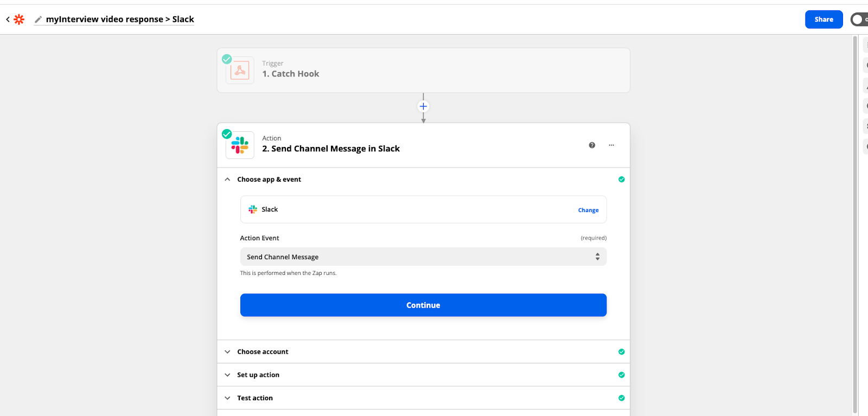868x416 pixels.
Task: Click the Slack icon in action header
Action: tap(240, 145)
